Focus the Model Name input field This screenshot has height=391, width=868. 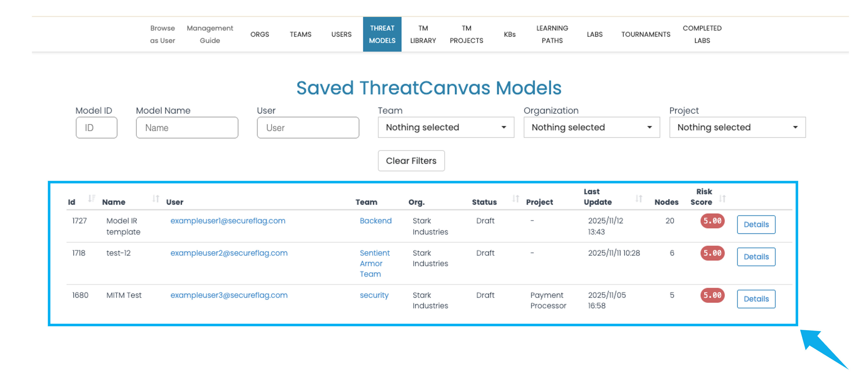187,128
